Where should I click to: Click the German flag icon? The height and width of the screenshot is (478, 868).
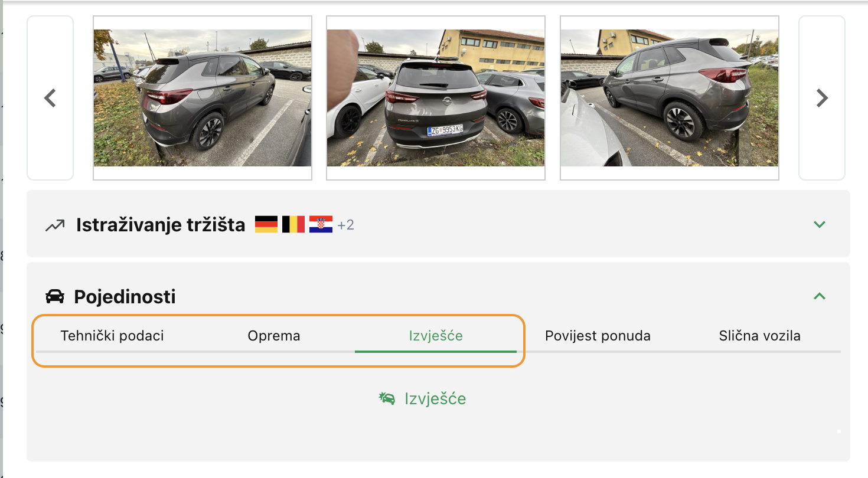(266, 224)
